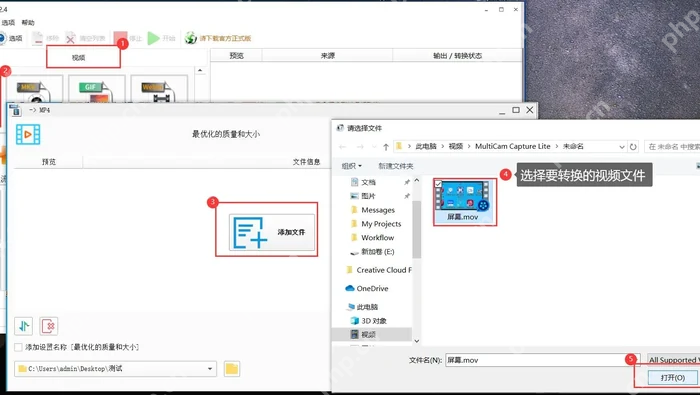This screenshot has width=700, height=395.
Task: Click the refresh icon beside the address bar
Action: [633, 146]
